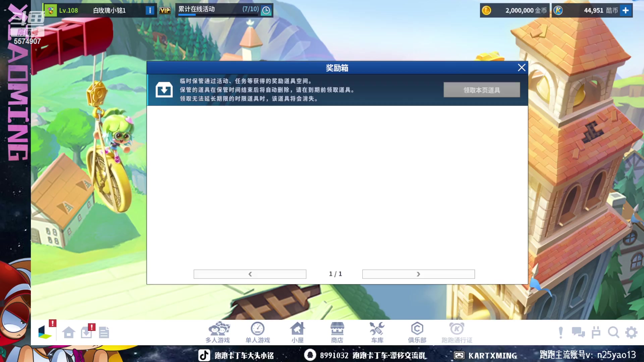This screenshot has width=644, height=362.
Task: Open the reward box download icon
Action: click(87, 332)
